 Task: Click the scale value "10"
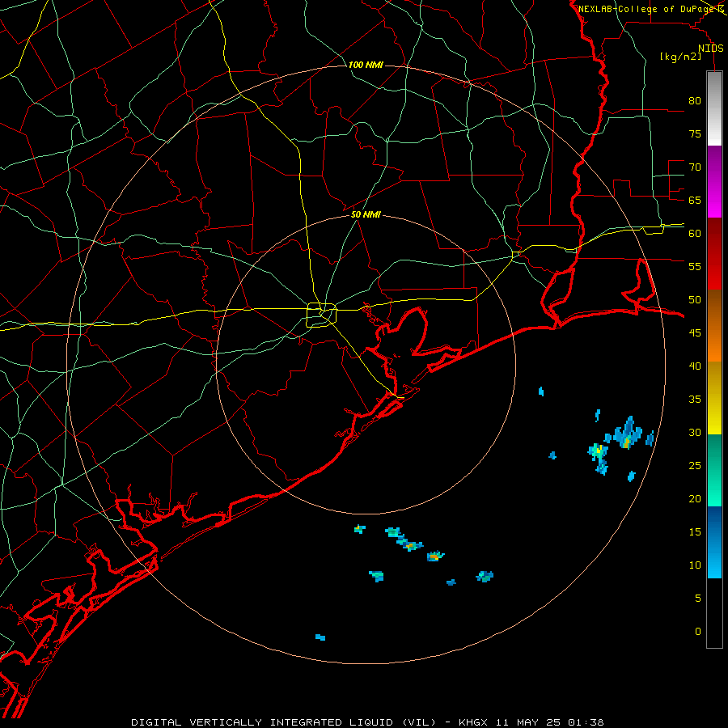pyautogui.click(x=695, y=565)
